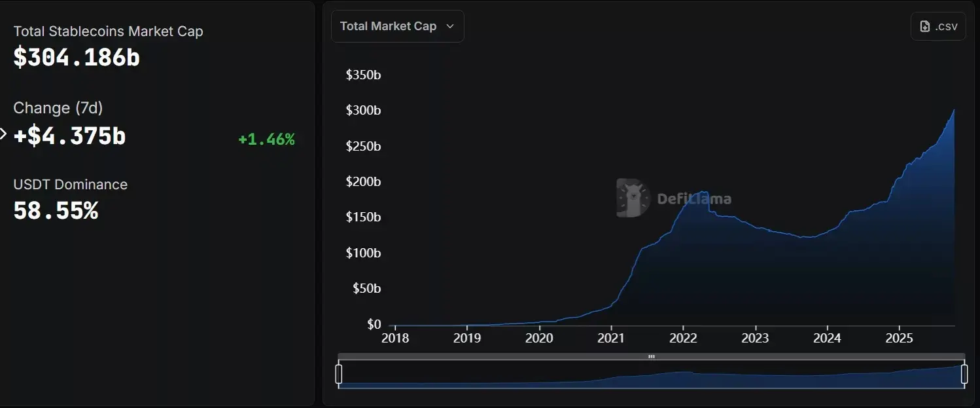Click the USDT Dominance label
Screen dimensions: 980x408
tap(70, 185)
